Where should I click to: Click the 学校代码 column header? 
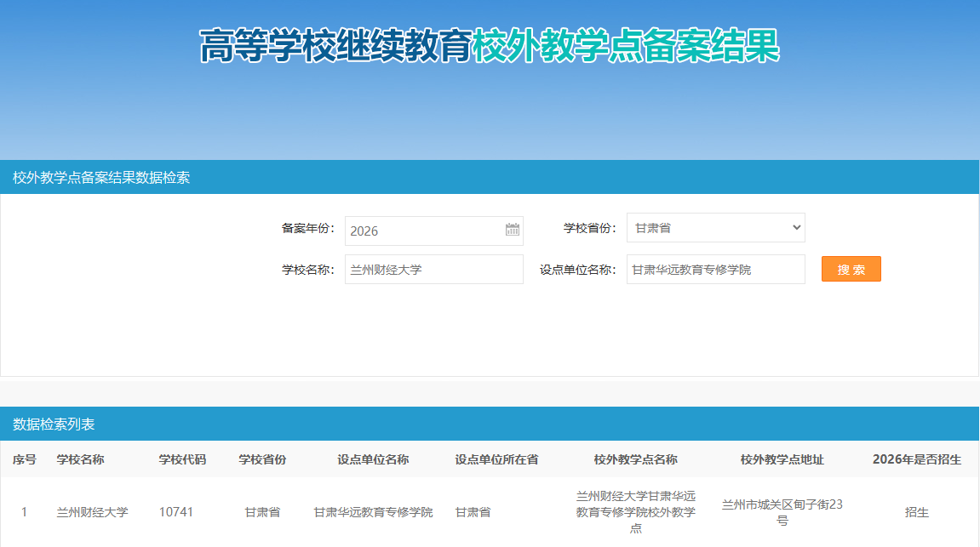coord(182,459)
